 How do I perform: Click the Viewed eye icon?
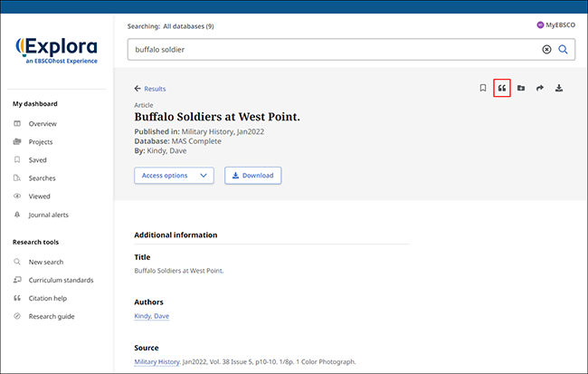click(x=17, y=196)
